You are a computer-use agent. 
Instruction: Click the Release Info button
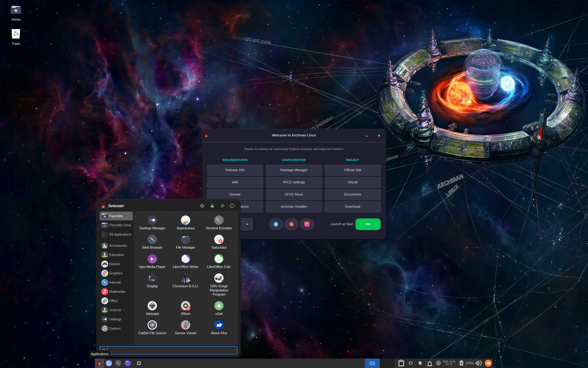pos(235,170)
